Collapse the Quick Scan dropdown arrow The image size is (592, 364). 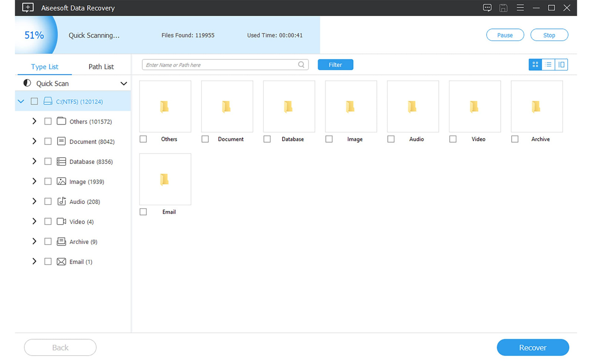tap(124, 84)
